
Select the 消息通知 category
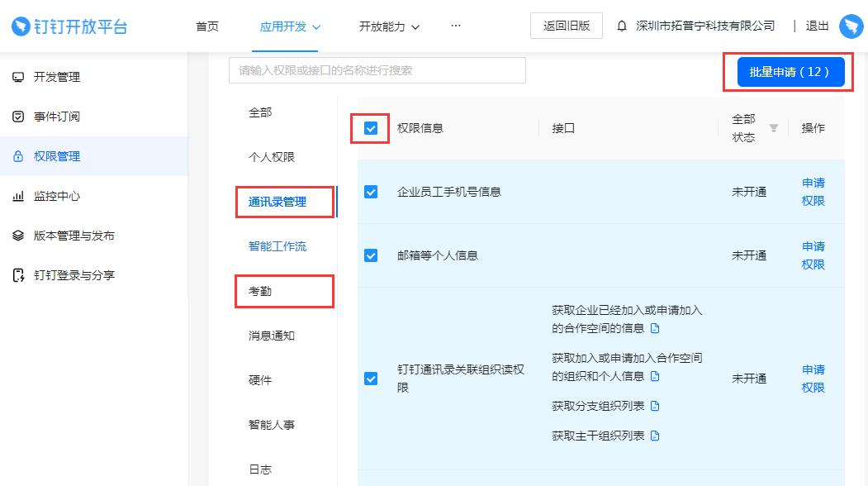coord(271,336)
